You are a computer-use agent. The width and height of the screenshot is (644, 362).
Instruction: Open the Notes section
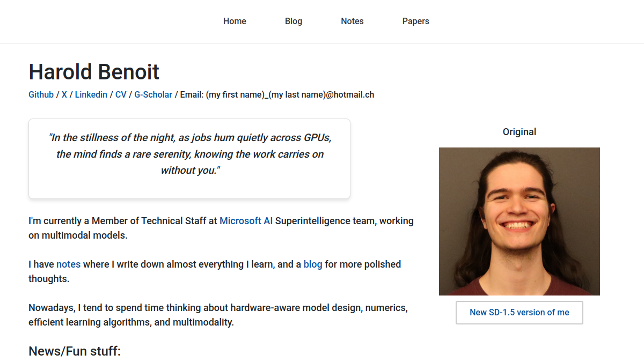coord(352,21)
